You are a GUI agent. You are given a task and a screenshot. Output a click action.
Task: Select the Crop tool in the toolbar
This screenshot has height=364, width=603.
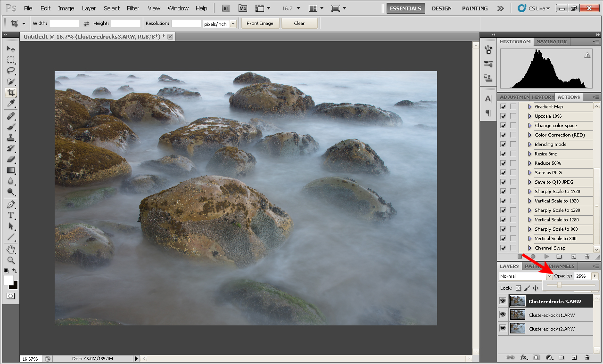pos(10,92)
